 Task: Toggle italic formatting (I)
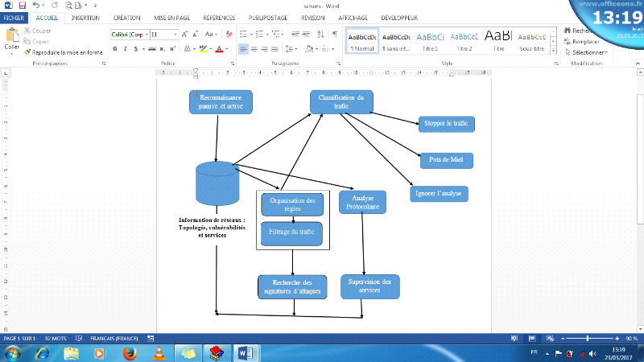[126, 49]
